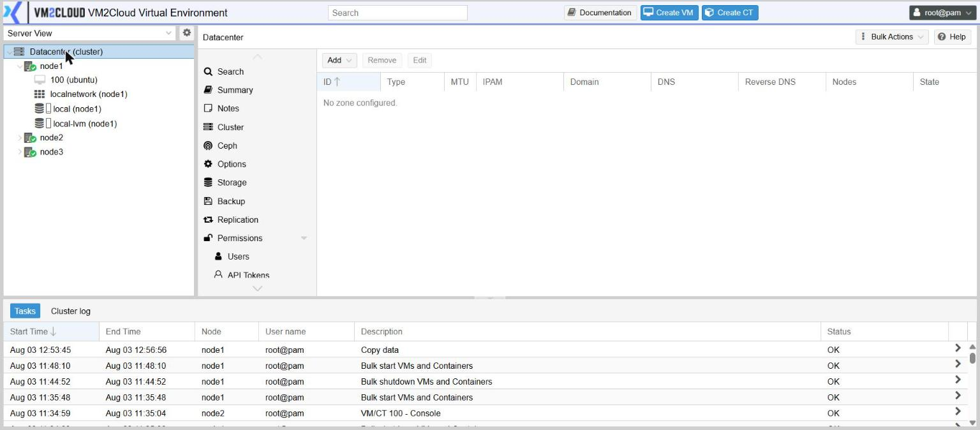Click the gear icon beside Server View
Screen dimensions: 980x430
point(187,33)
